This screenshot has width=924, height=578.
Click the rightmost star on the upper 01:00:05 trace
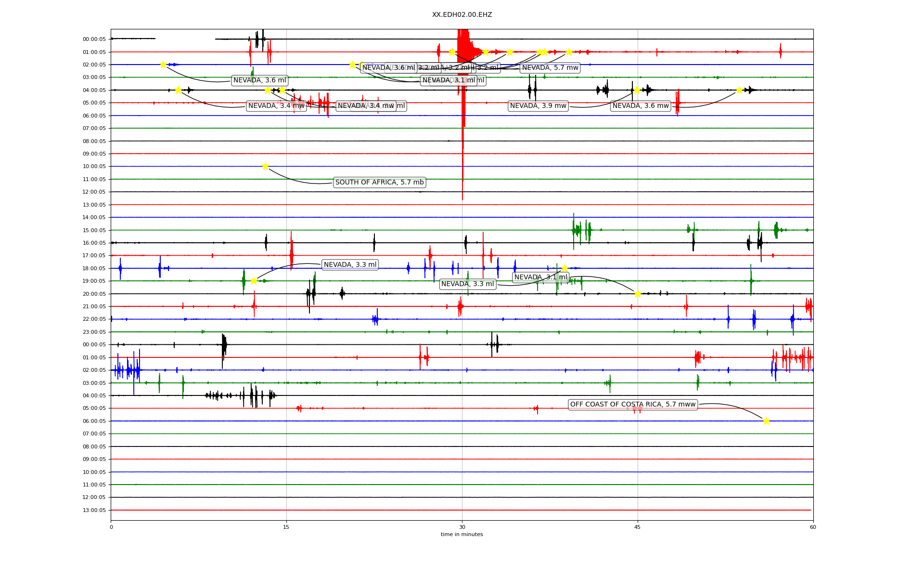(569, 52)
